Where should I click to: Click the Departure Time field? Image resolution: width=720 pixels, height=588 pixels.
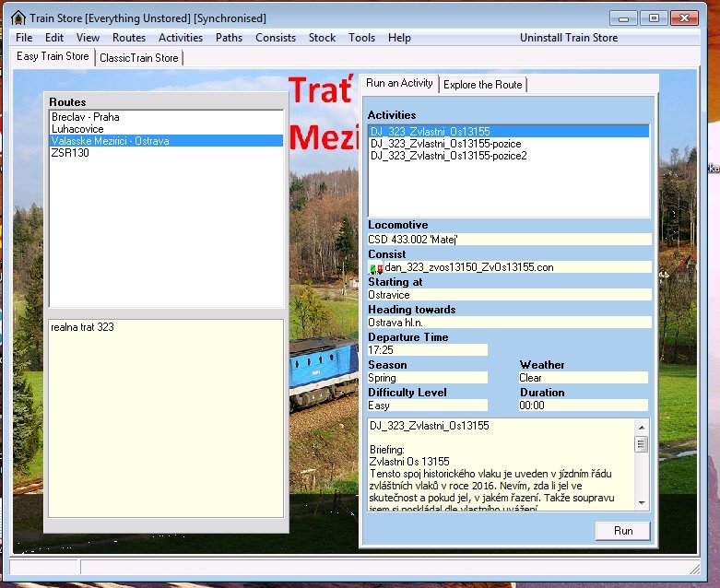pyautogui.click(x=427, y=350)
